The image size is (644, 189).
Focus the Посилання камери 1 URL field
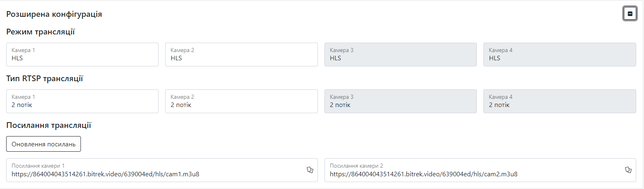point(162,170)
